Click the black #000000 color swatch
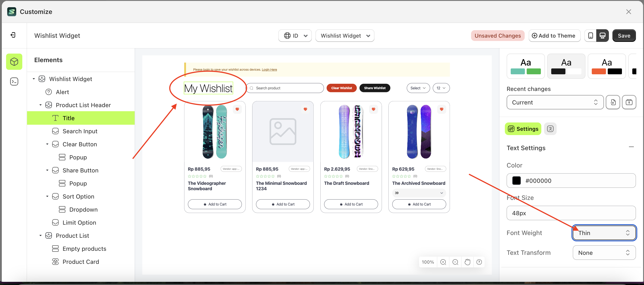 pos(517,181)
